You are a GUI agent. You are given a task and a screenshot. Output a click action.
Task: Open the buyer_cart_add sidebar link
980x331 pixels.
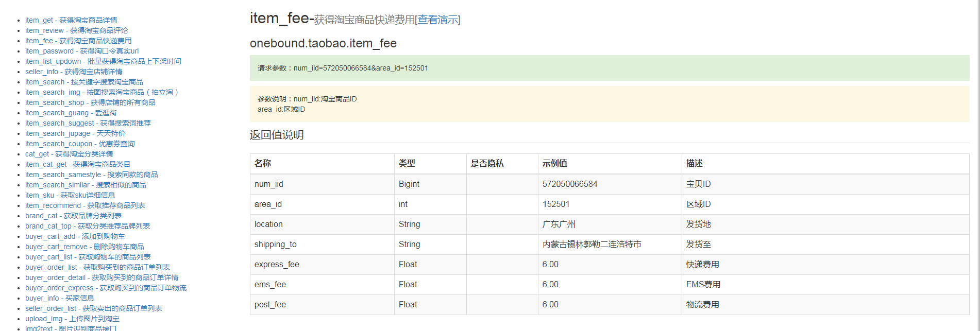tap(75, 236)
